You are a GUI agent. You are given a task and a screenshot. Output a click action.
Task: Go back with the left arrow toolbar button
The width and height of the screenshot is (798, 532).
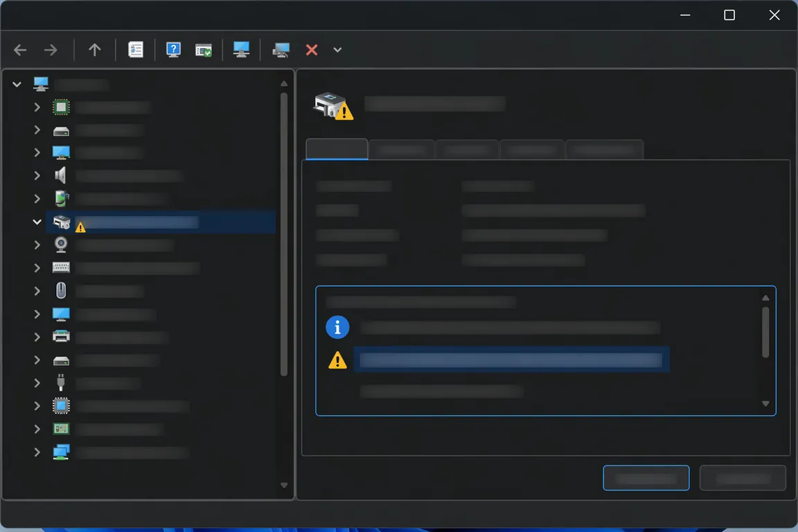(x=20, y=50)
